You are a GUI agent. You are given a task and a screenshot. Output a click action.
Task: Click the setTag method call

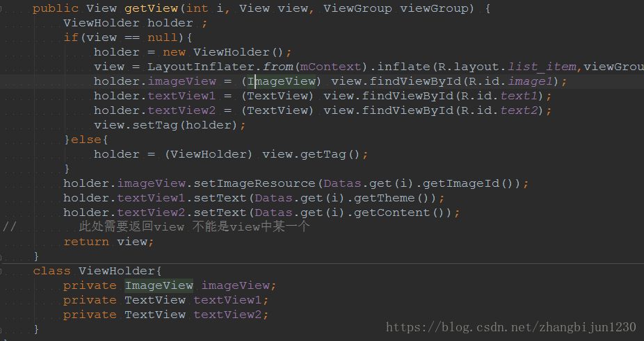(x=155, y=125)
